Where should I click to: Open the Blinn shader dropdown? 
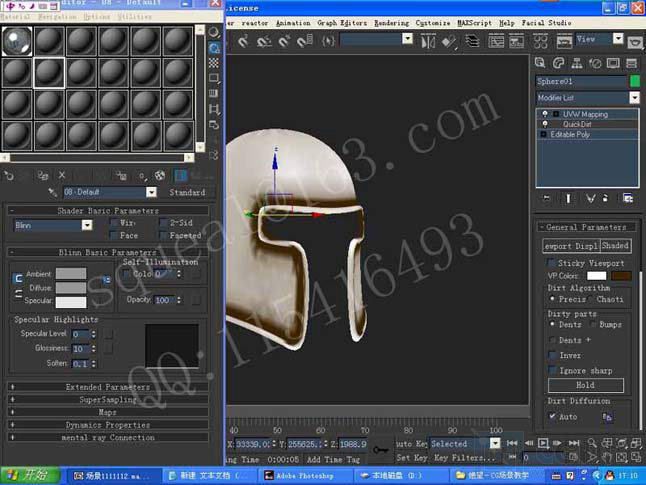point(87,225)
